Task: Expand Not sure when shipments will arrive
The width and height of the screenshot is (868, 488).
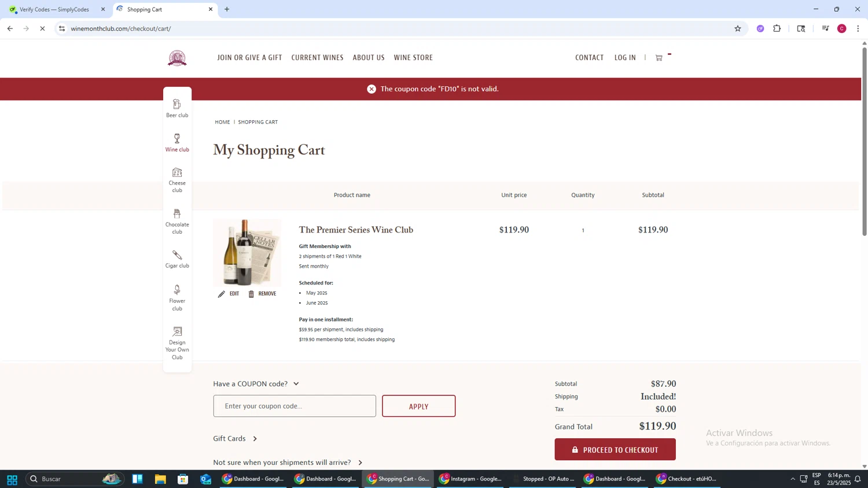Action: point(288,463)
